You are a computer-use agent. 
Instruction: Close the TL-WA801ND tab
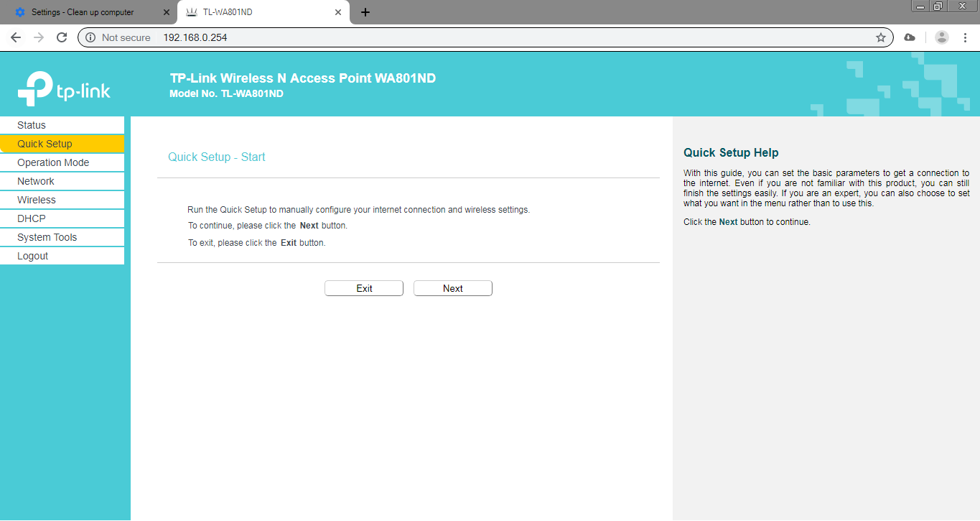click(338, 12)
